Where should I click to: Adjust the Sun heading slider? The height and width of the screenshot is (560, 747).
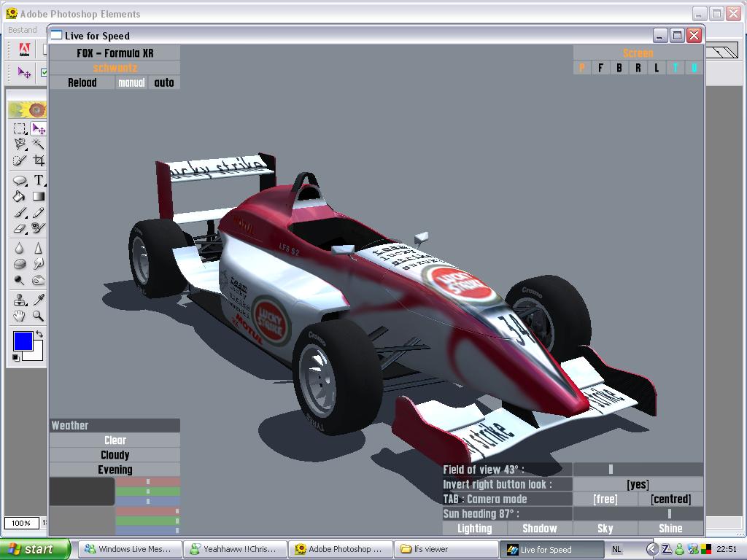[638, 514]
